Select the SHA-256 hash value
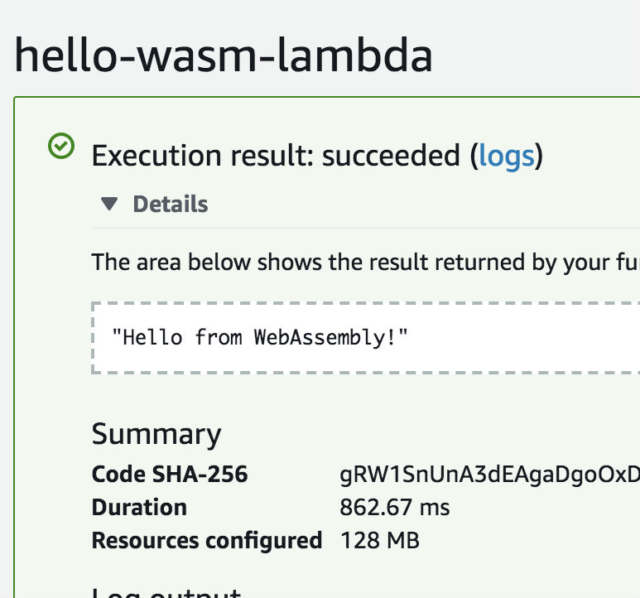Viewport: 640px width, 598px height. point(490,475)
